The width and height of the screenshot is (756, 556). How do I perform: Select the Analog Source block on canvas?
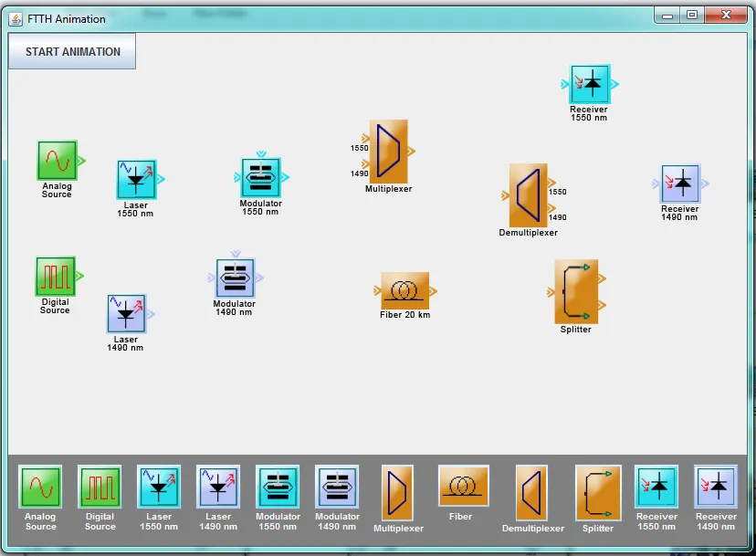pyautogui.click(x=58, y=161)
